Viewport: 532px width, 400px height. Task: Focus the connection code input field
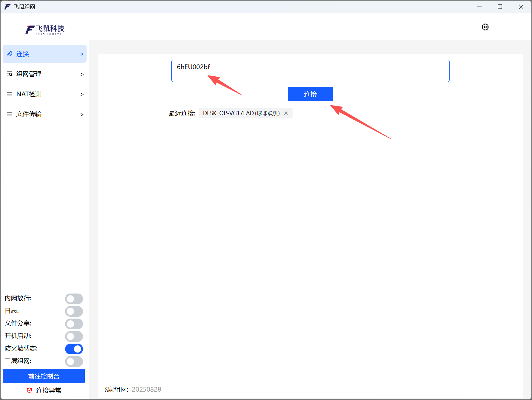click(310, 71)
